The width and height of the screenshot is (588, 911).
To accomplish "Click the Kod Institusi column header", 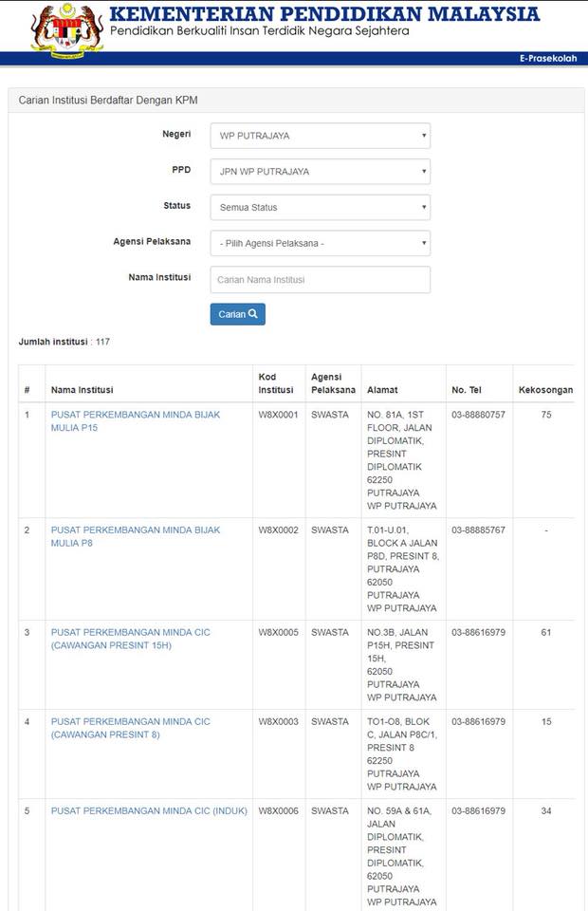I will [276, 383].
